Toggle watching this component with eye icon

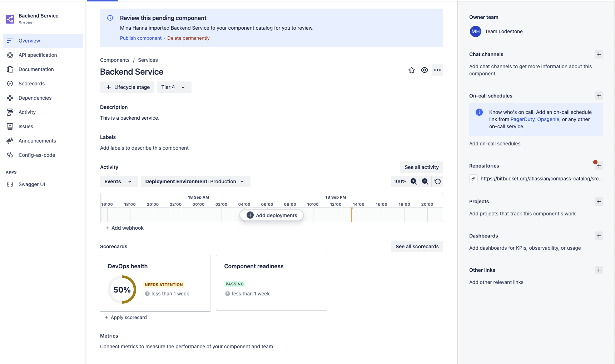coord(424,70)
